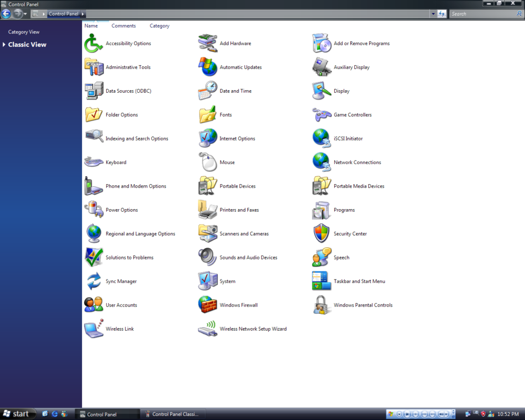Open Sounds and Audio Devices
This screenshot has width=525, height=420.
(x=238, y=257)
